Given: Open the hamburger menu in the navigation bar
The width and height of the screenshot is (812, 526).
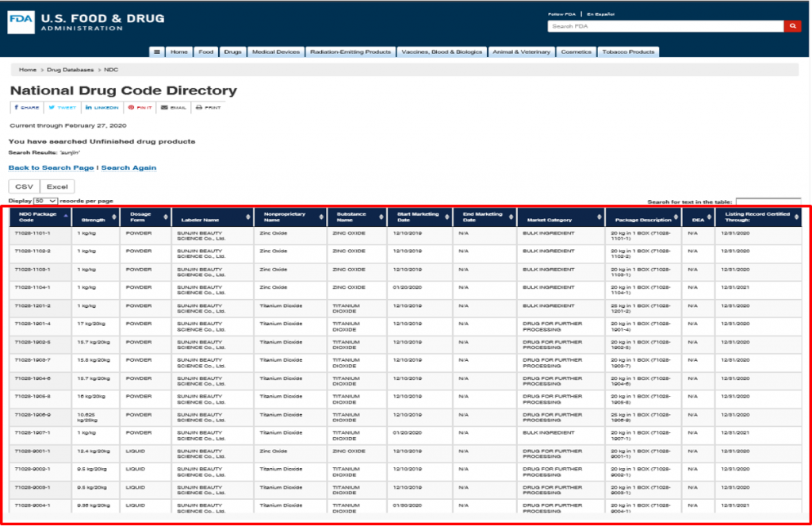Looking at the screenshot, I should pyautogui.click(x=157, y=52).
